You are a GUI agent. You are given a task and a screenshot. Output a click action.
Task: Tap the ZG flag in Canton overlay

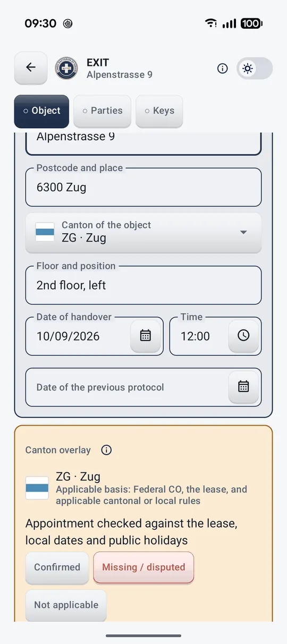[x=37, y=488]
